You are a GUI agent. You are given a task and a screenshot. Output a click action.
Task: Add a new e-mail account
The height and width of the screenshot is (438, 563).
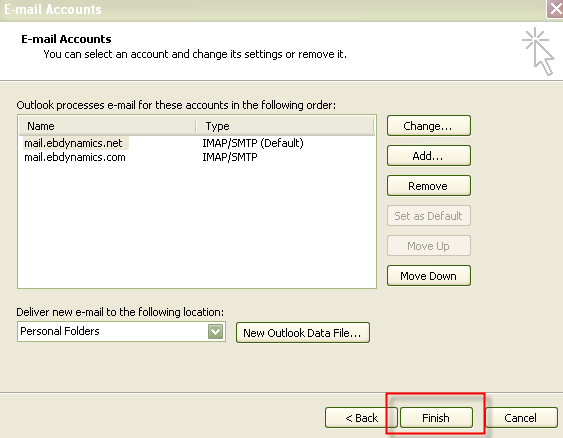pyautogui.click(x=429, y=156)
